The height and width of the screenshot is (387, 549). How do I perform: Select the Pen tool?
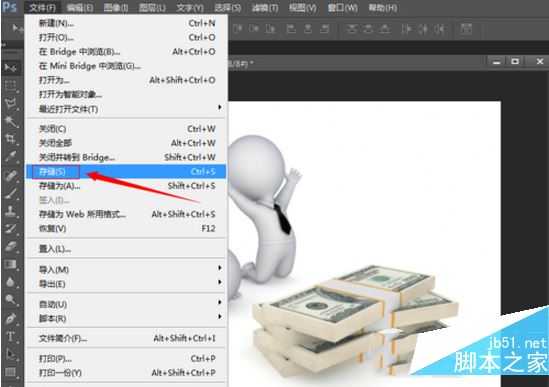(x=11, y=318)
